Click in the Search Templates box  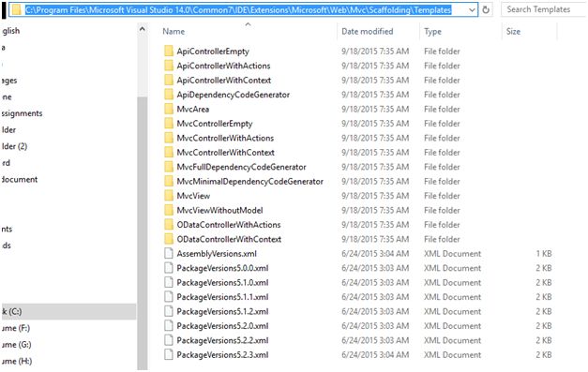click(544, 9)
